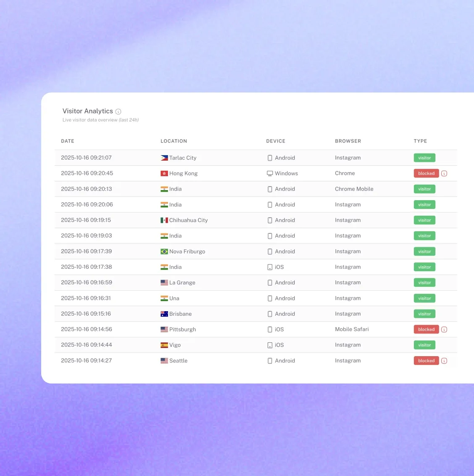Click the phone icon in Tarlac City row
The width and height of the screenshot is (474, 476).
(270, 158)
